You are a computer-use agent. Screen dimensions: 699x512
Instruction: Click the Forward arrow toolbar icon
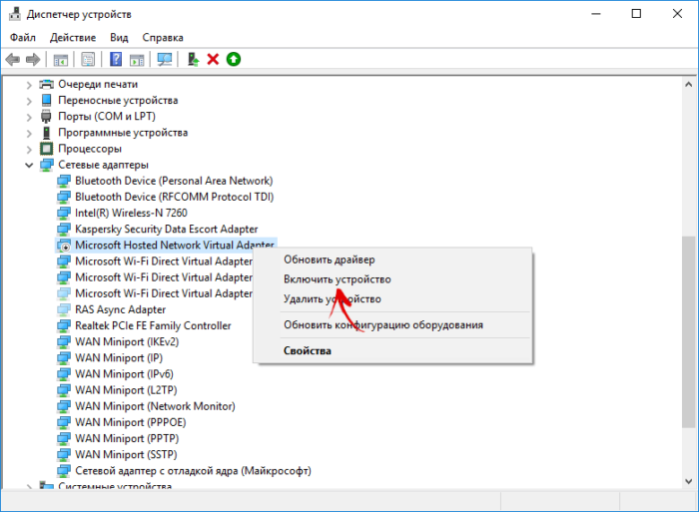pyautogui.click(x=33, y=59)
